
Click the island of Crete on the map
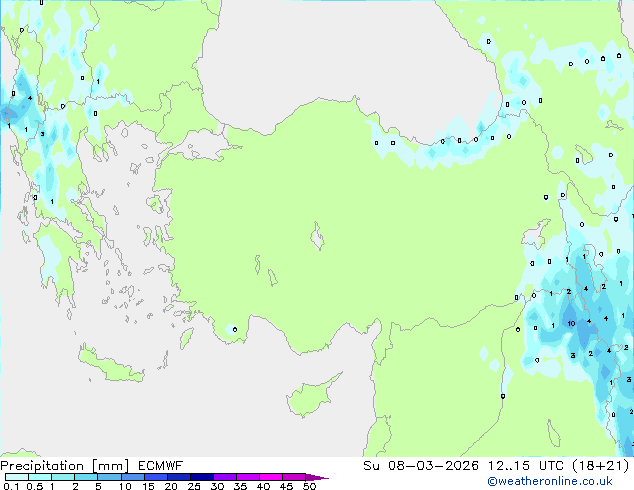[x=111, y=364]
